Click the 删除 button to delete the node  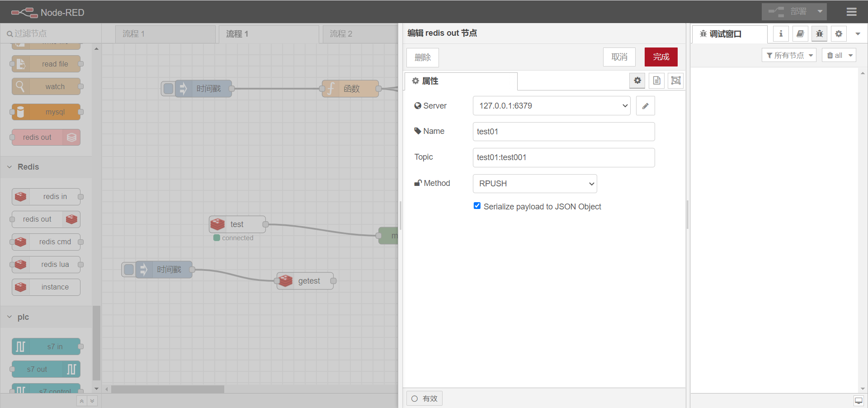(x=422, y=57)
